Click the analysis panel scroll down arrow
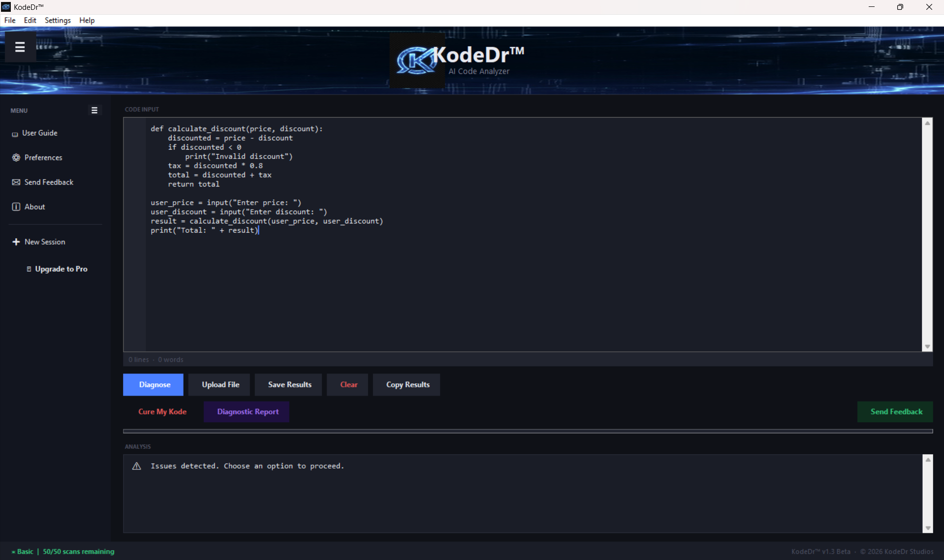This screenshot has height=560, width=944. point(928,528)
